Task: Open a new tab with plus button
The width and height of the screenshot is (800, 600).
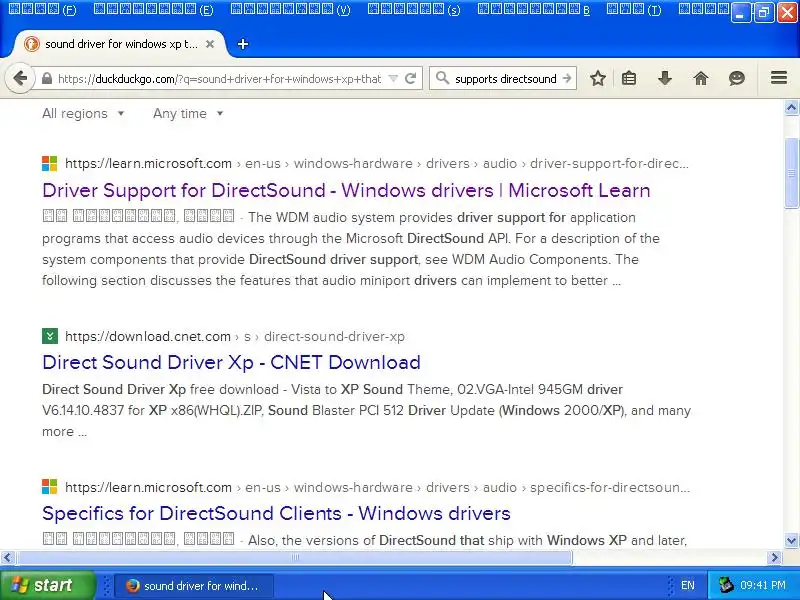Action: coord(243,44)
